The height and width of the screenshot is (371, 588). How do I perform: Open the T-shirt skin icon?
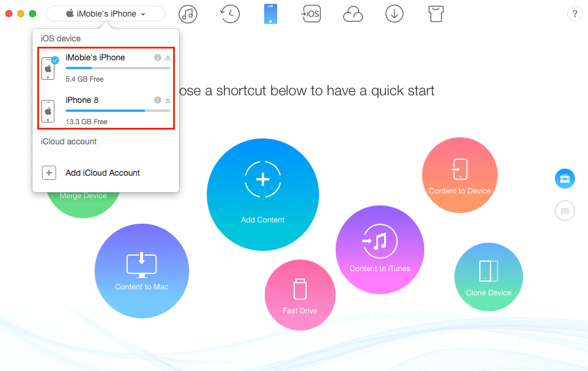pos(436,14)
